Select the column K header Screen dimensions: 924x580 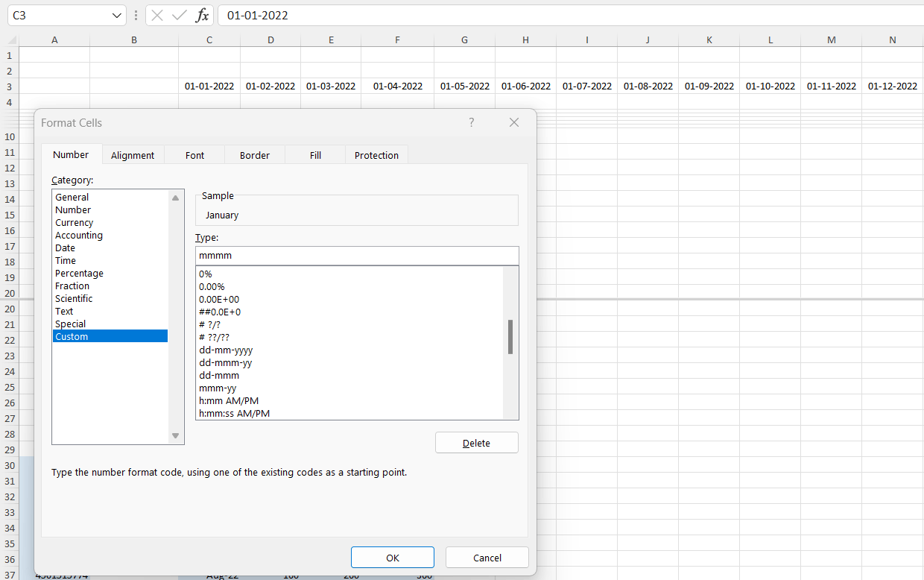pyautogui.click(x=709, y=40)
